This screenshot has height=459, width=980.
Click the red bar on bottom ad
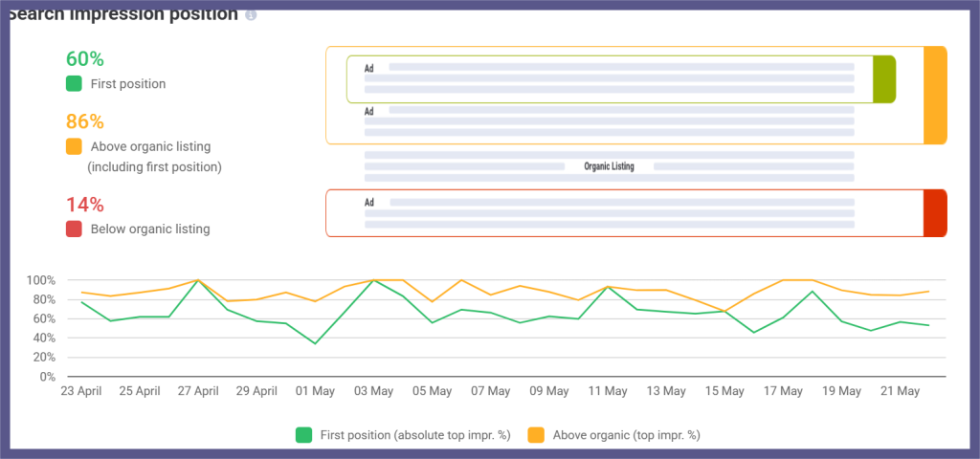935,212
